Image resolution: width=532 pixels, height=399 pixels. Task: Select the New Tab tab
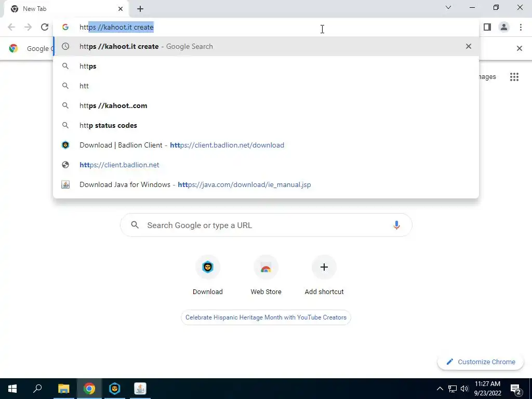[67, 9]
